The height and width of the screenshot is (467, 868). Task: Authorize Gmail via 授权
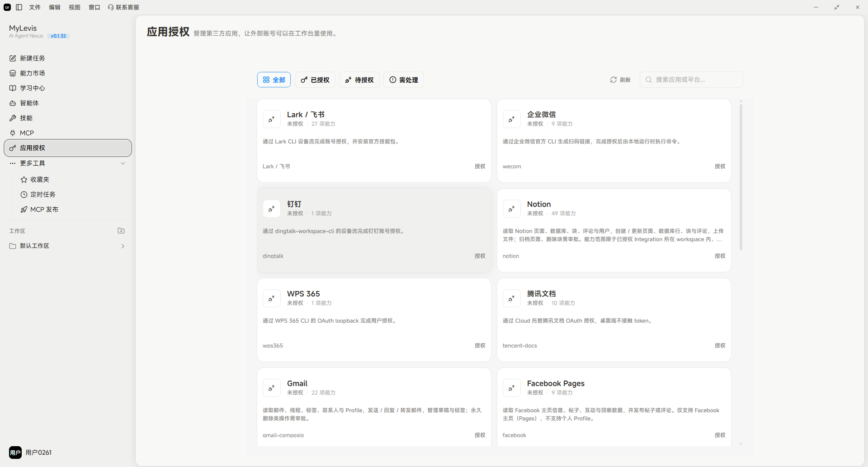point(480,435)
